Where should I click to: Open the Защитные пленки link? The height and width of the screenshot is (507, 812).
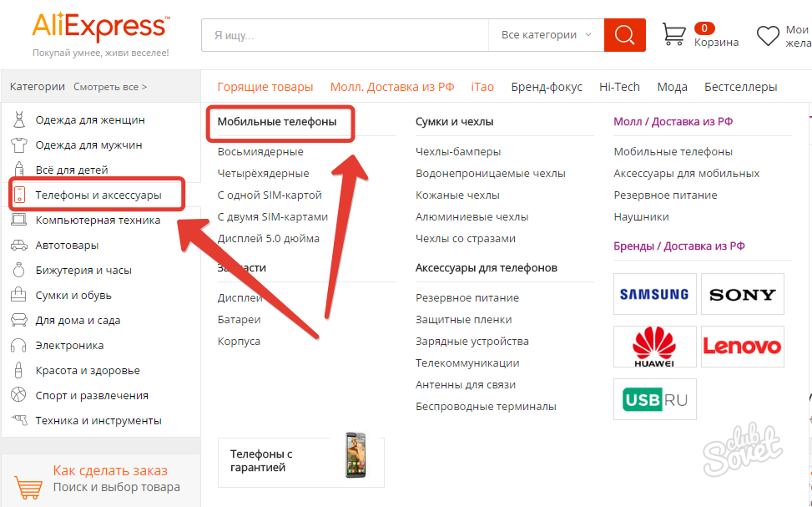463,320
